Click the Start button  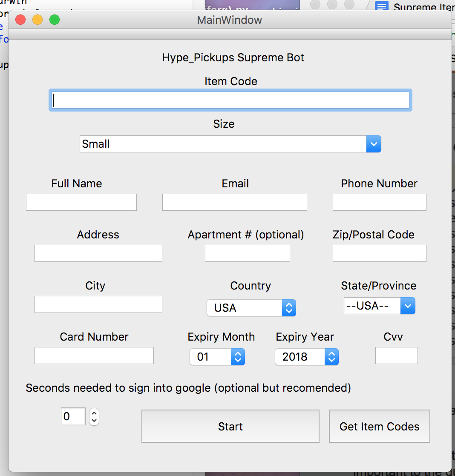point(230,426)
